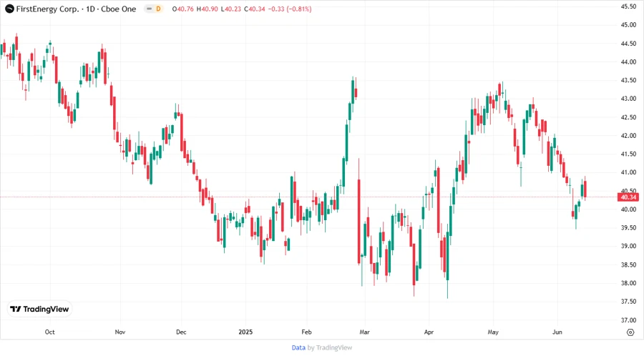Click the 42.00 price axis label
The width and height of the screenshot is (644, 356).
click(628, 136)
